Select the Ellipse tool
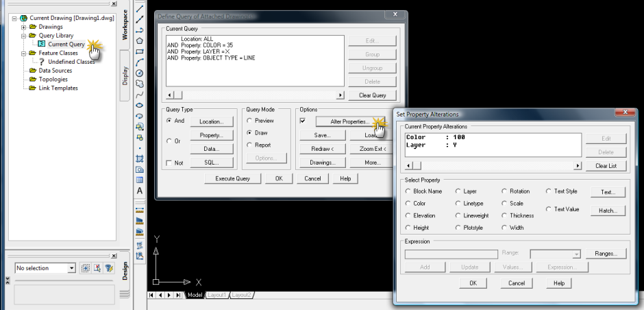This screenshot has width=644, height=310. tap(140, 105)
